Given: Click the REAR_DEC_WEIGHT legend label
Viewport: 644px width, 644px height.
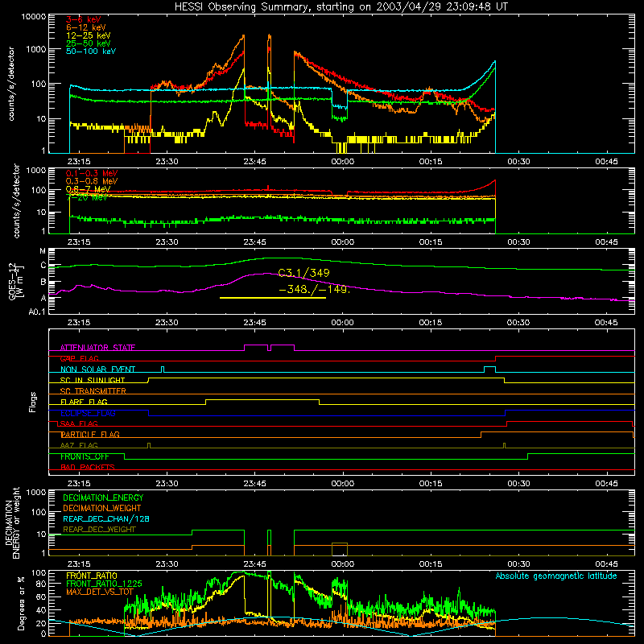Looking at the screenshot, I should [99, 530].
